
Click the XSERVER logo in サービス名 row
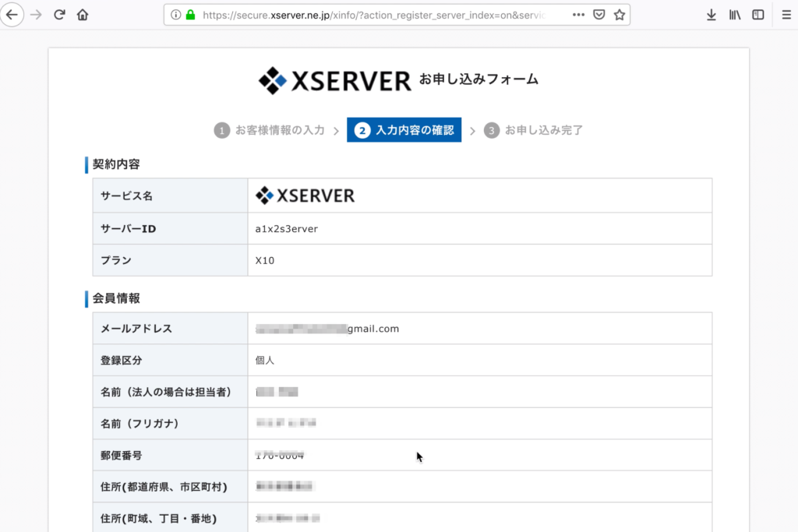305,195
